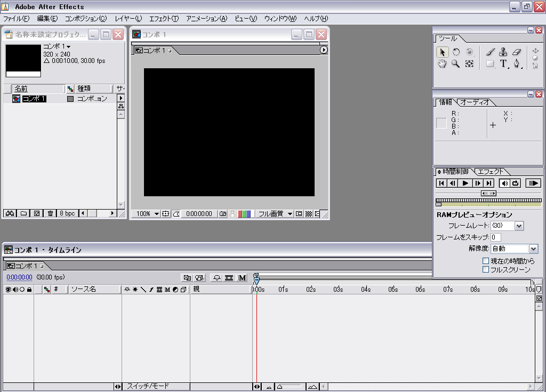Viewport: 546px width, 392px height.
Task: Click the region of interest icon in viewer
Action: click(299, 213)
